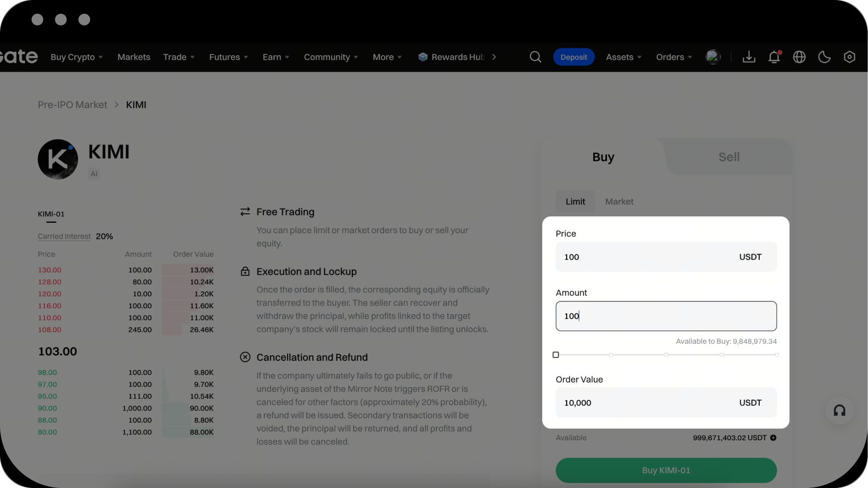
Task: Click the Cancellation and Refund heading
Action: [312, 358]
